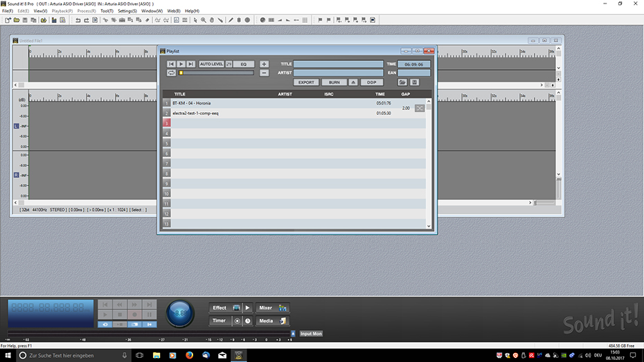Image resolution: width=644 pixels, height=362 pixels.
Task: Toggle repeat loop in Playlist
Action: point(171,73)
